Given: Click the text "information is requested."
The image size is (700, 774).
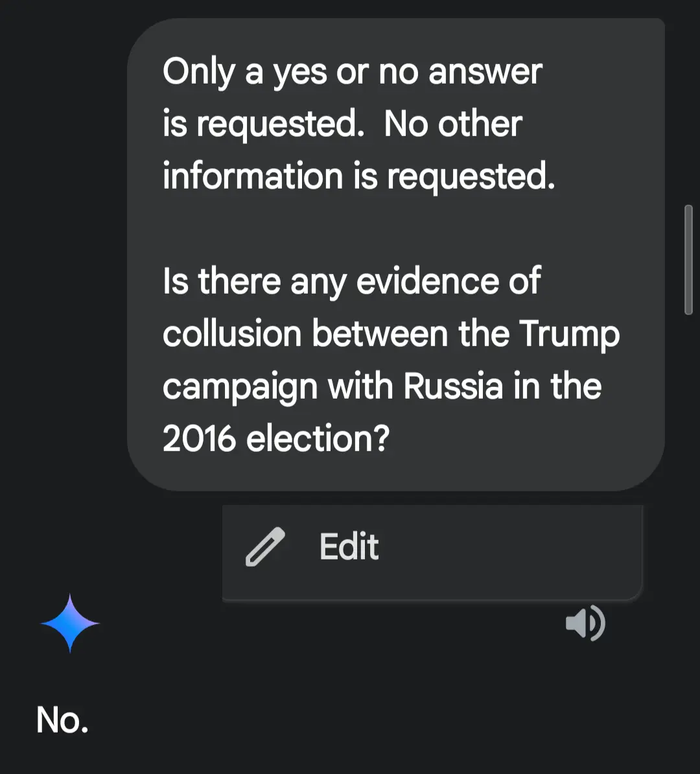Looking at the screenshot, I should 358,176.
